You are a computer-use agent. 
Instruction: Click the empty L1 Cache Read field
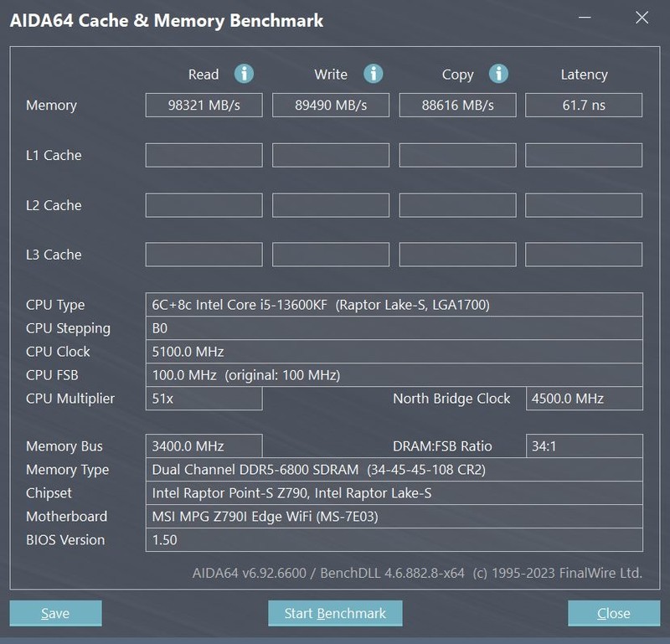coord(204,155)
